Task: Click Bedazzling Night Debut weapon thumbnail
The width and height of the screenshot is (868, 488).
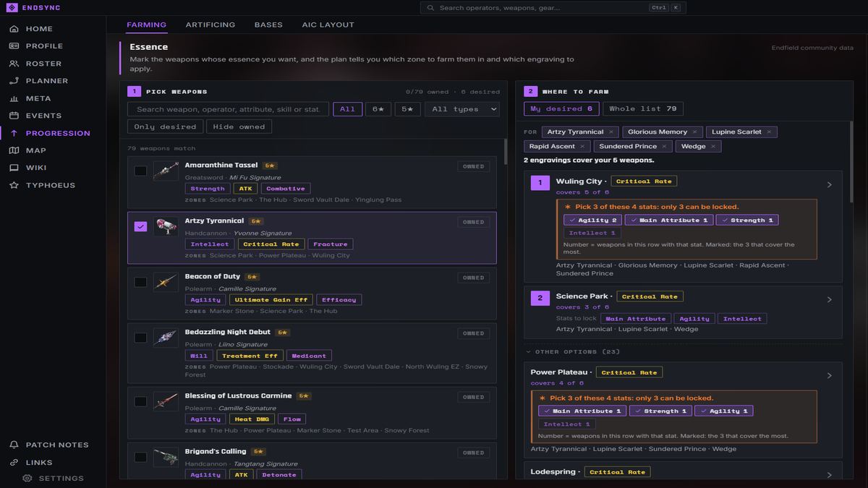Action: point(166,338)
